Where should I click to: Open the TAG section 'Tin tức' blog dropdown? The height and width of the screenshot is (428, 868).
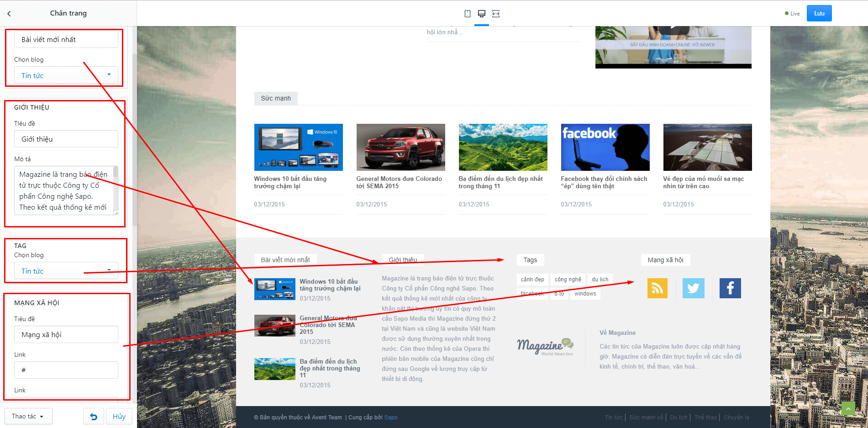(x=66, y=271)
